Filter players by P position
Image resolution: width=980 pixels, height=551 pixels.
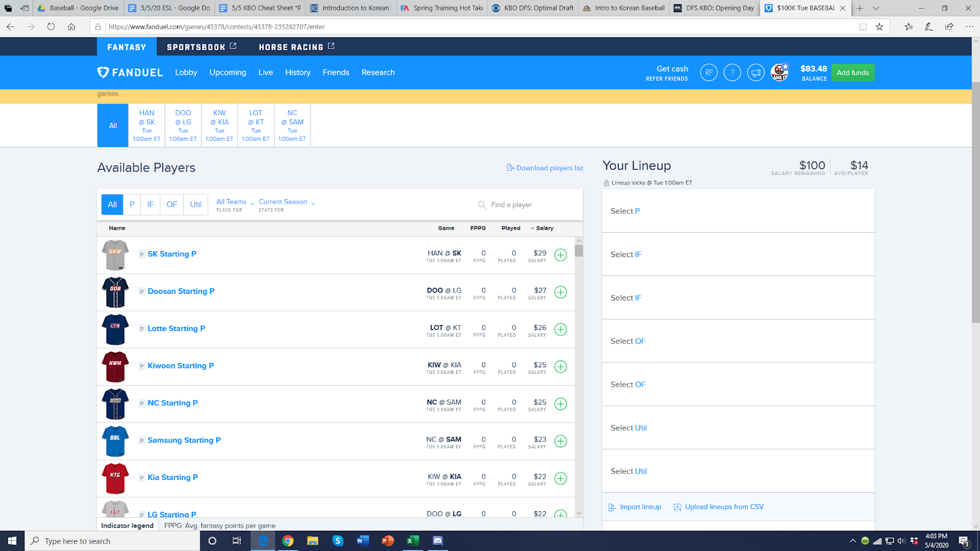[x=132, y=204]
